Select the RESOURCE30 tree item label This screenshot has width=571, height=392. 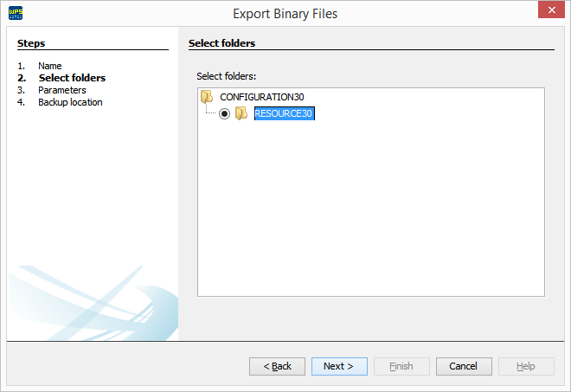click(x=283, y=114)
